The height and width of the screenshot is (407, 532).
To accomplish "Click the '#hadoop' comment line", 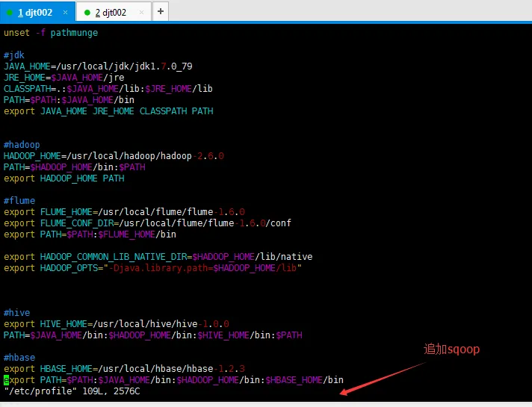I will point(22,144).
